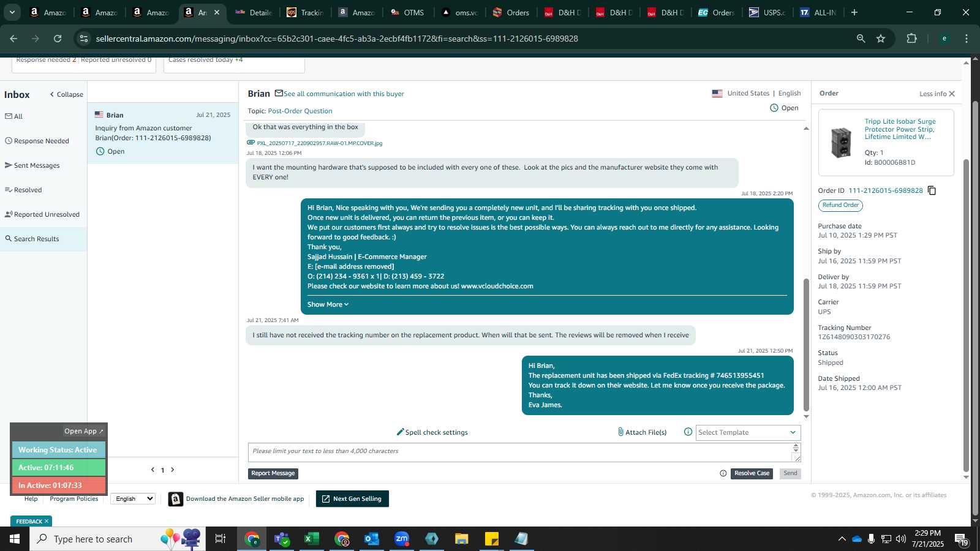Open Task View on taskbar

click(x=221, y=539)
